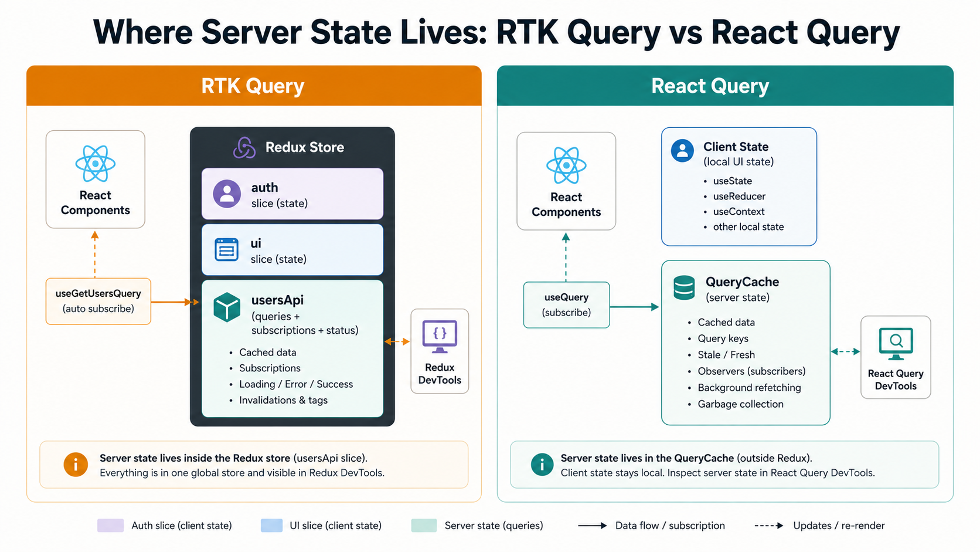Click the useGetUsersQuery auto subscribe box
The image size is (980, 552).
pos(98,302)
